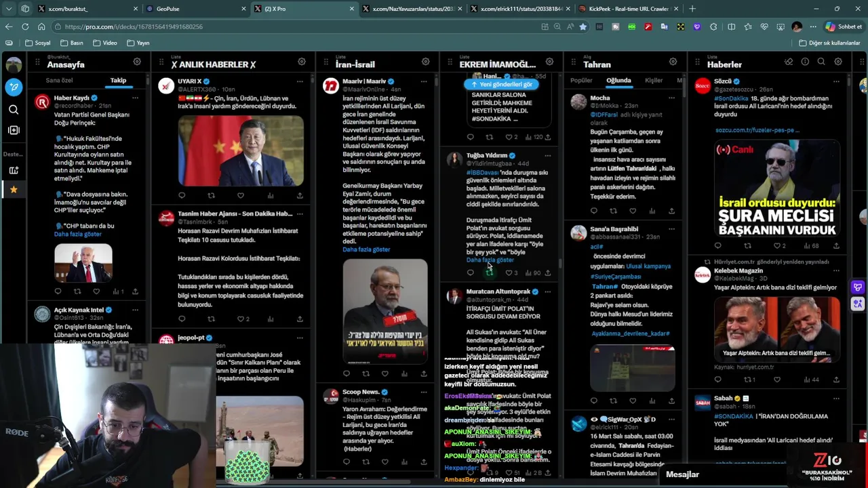Screen dimensions: 868x488
Task: Click the new deck icon in sidebar
Action: (14, 170)
